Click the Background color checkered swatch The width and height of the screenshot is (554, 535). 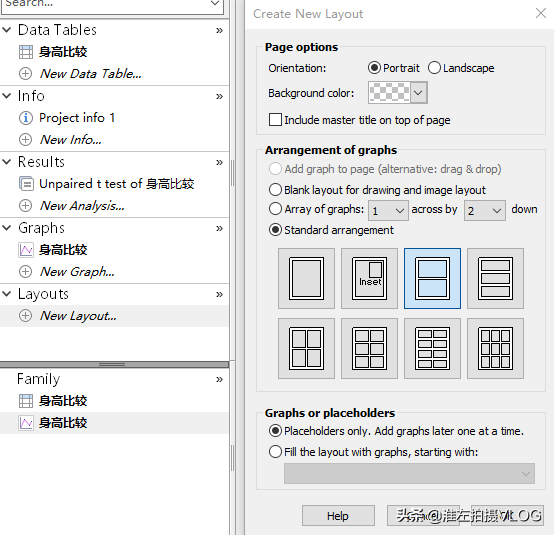click(389, 93)
